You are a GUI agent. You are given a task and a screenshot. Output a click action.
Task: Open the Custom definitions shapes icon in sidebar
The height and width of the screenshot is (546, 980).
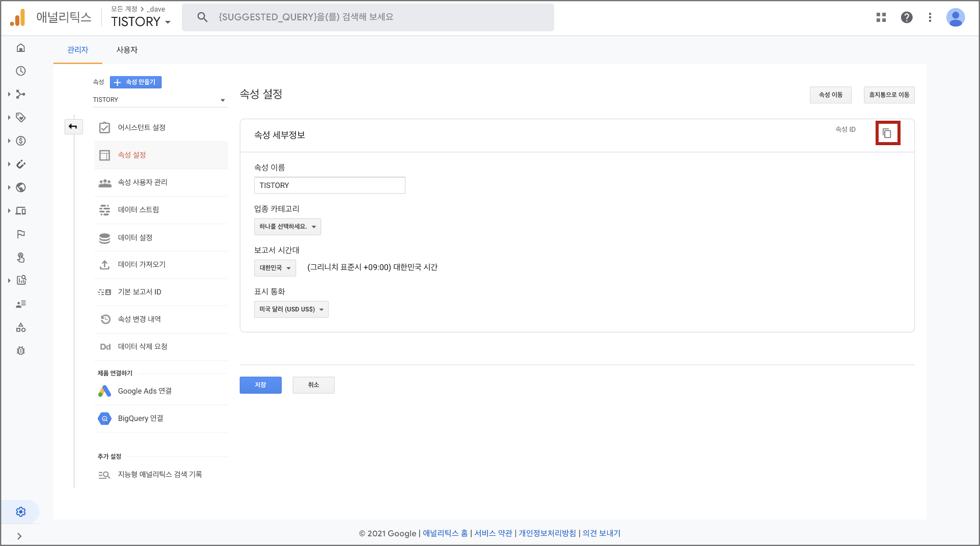coord(21,327)
